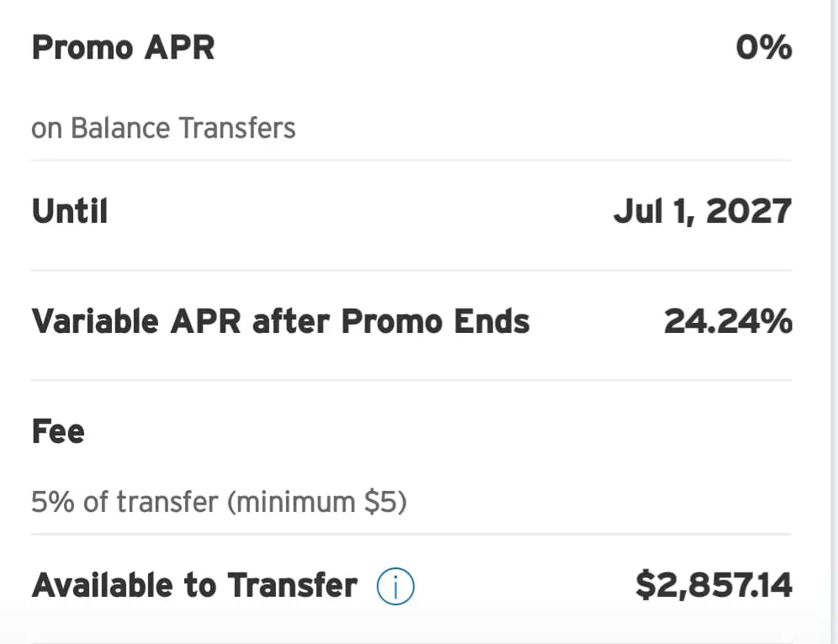The image size is (838, 644).
Task: Click the year 2027 in the Until date
Action: click(749, 212)
